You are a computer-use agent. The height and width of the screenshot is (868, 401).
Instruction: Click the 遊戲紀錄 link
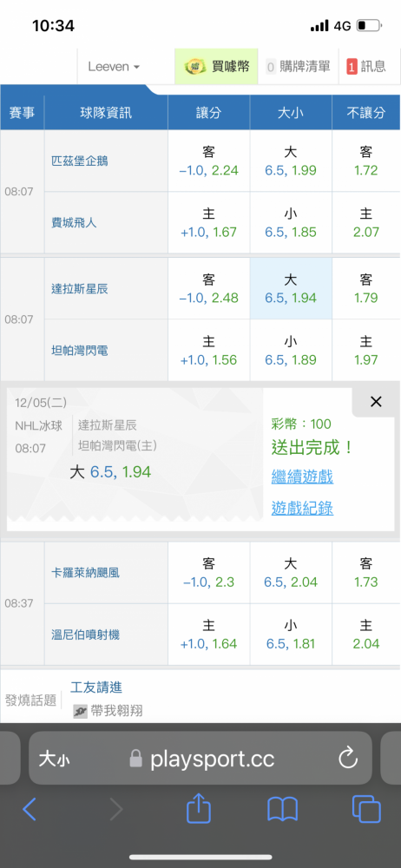302,508
